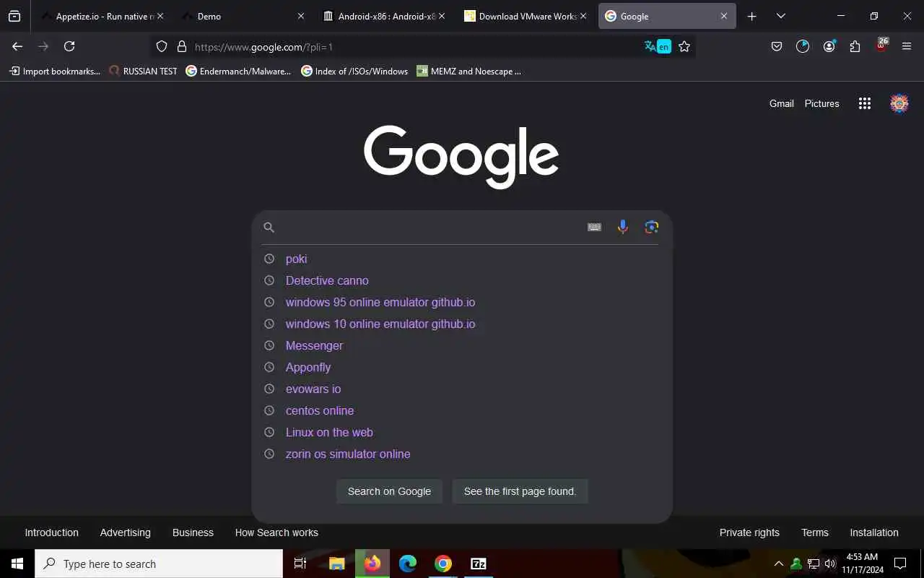The width and height of the screenshot is (924, 578).
Task: Reload the current page
Action: coord(69,46)
